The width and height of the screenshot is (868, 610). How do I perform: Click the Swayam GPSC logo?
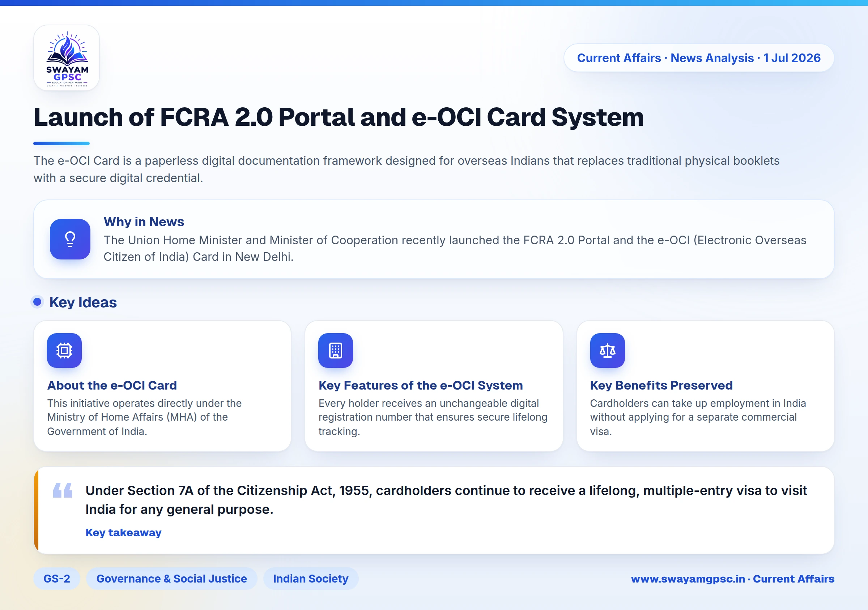click(67, 58)
